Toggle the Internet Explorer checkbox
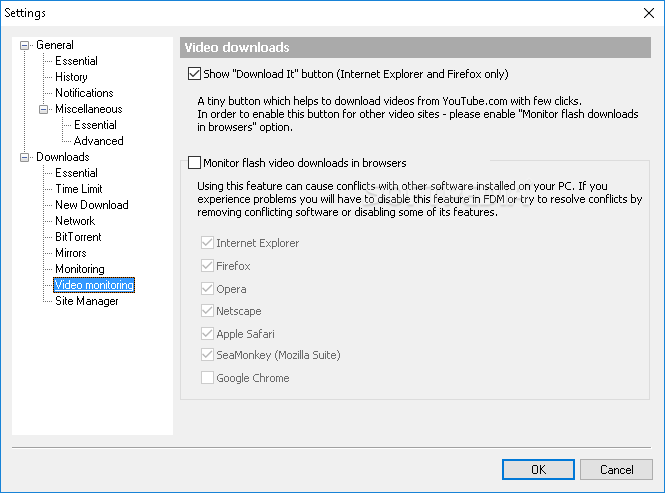Viewport: 665px width, 493px height. point(207,243)
